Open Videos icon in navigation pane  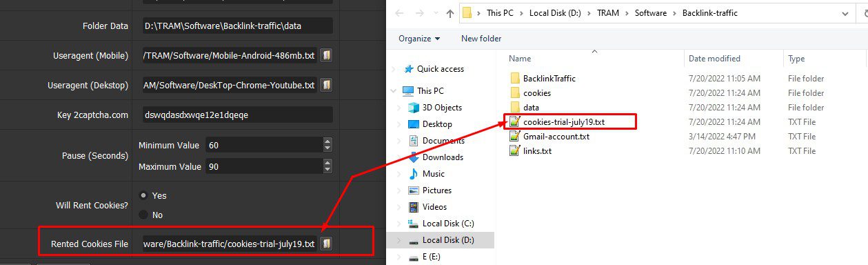tap(414, 207)
